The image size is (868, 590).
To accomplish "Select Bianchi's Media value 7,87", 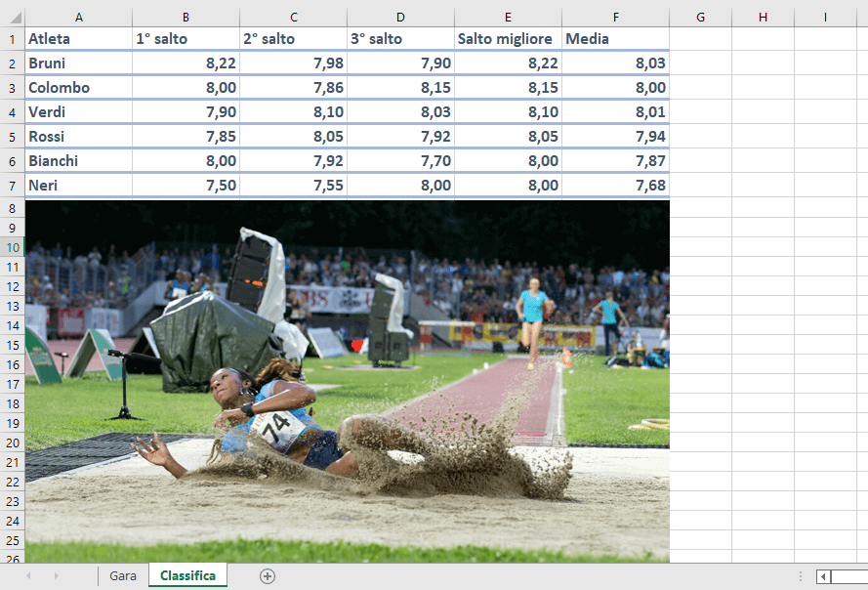I will click(x=615, y=160).
